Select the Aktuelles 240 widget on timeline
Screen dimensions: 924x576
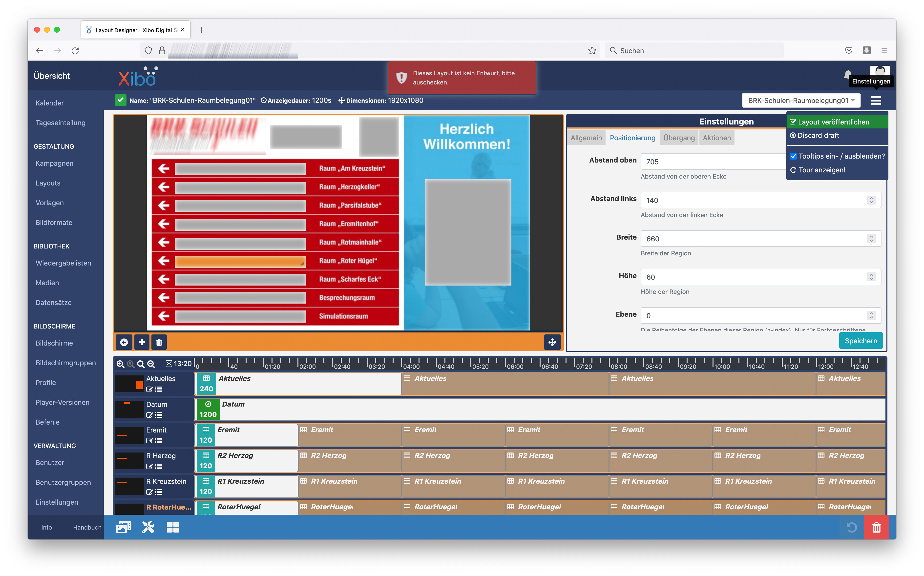tap(298, 384)
